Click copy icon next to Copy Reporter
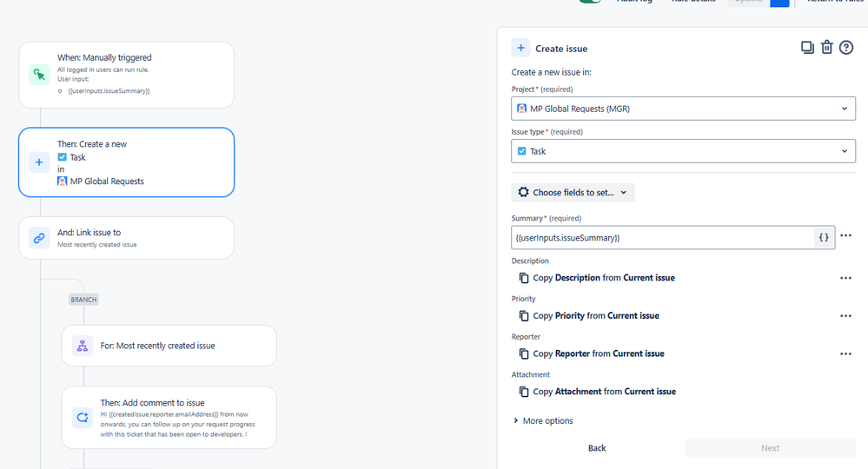Image resolution: width=868 pixels, height=469 pixels. (524, 354)
